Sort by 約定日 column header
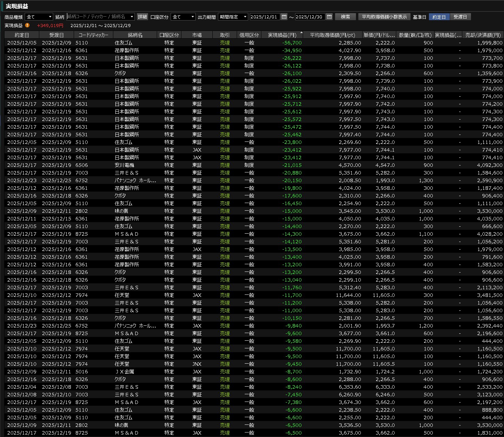 22,35
